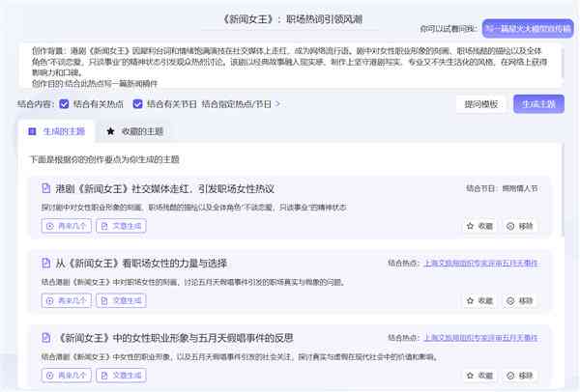Click description mentioning 讨论五月天假唱事件

[194, 282]
